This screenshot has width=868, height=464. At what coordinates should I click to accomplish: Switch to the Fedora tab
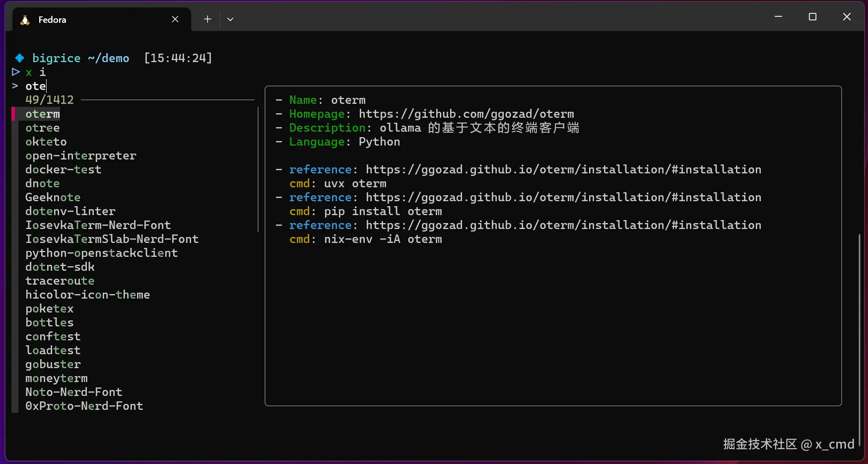101,19
